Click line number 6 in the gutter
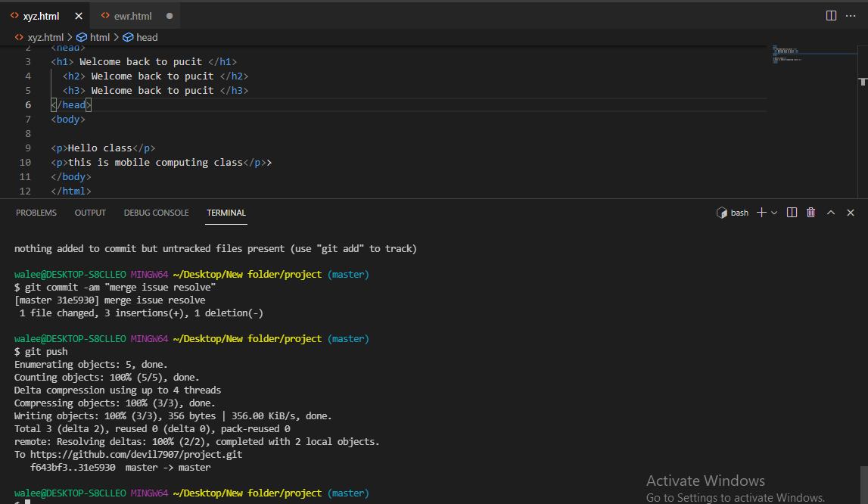 tap(28, 104)
